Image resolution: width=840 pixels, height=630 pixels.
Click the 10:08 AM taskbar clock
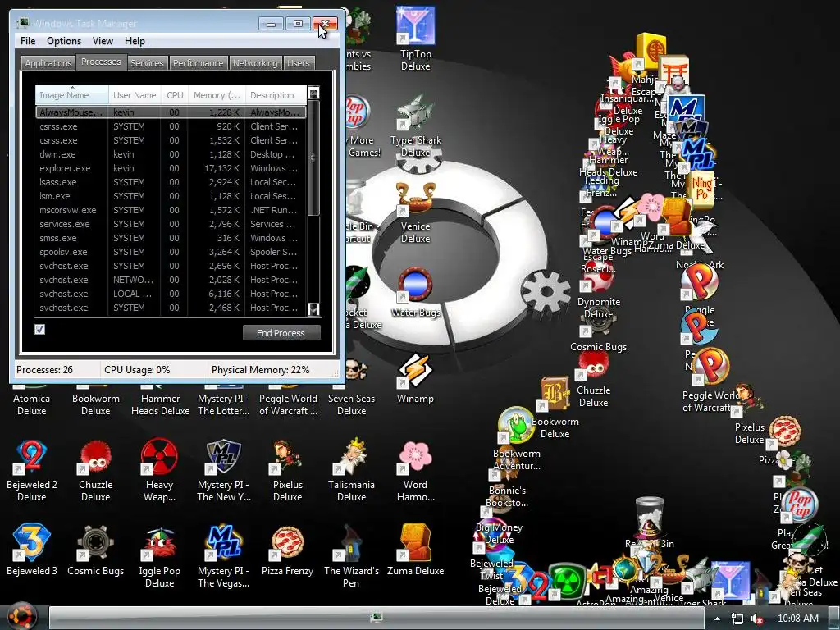(x=797, y=619)
